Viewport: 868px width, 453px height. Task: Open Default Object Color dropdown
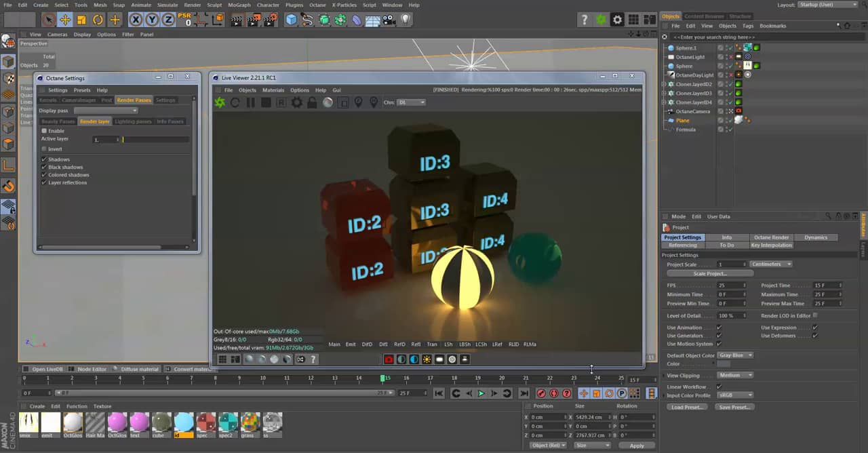(x=735, y=355)
